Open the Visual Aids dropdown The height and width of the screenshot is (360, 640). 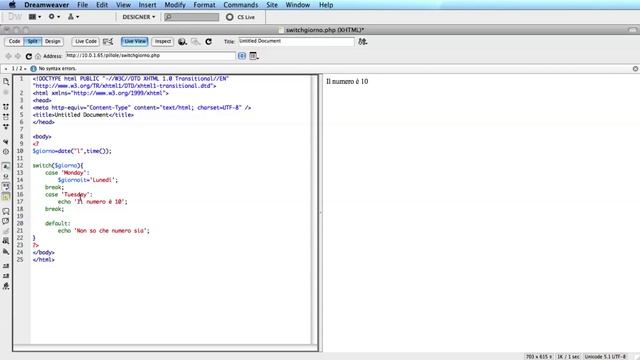pyautogui.click(x=196, y=41)
